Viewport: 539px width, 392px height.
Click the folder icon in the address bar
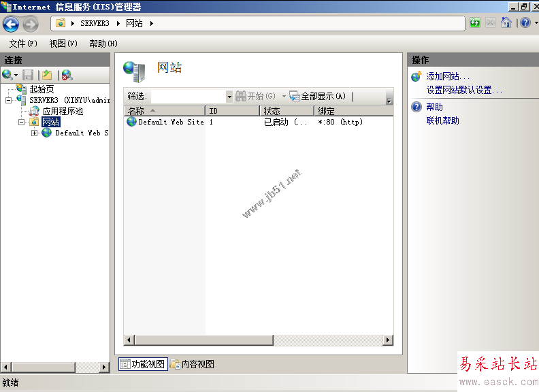pos(61,23)
